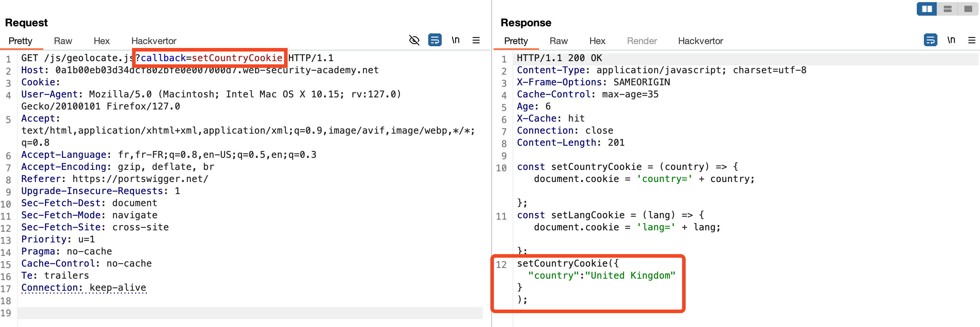Open the Raw tab in Request
This screenshot has height=327, width=980.
tap(63, 41)
